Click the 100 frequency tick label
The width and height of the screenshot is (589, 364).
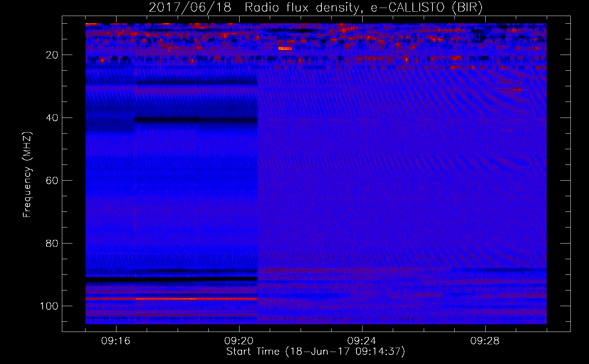pyautogui.click(x=49, y=306)
